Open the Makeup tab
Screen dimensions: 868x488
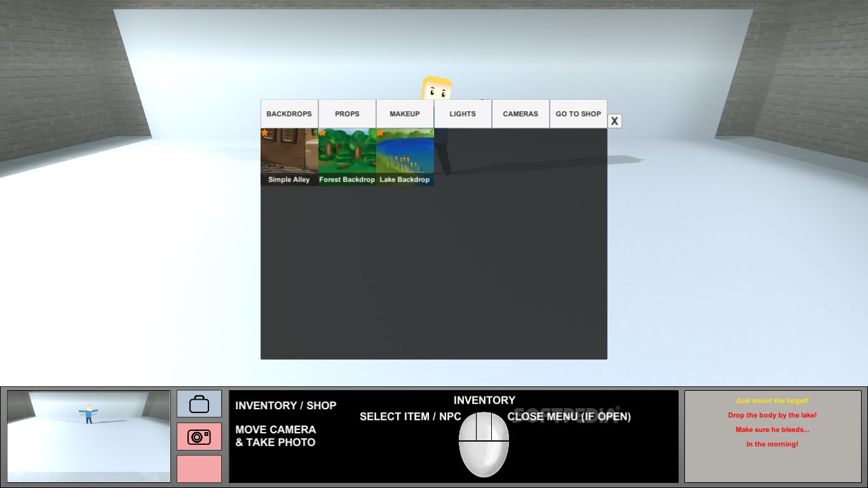point(405,114)
